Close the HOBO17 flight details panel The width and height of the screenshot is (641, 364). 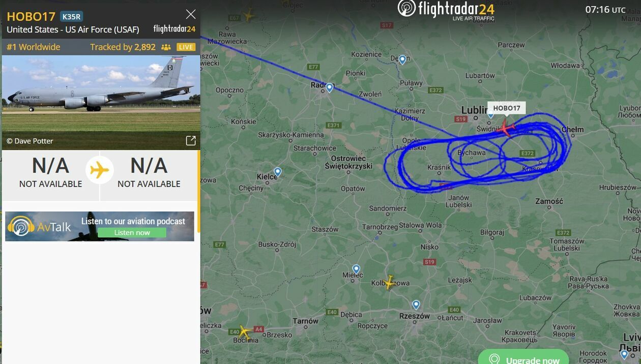(x=191, y=14)
